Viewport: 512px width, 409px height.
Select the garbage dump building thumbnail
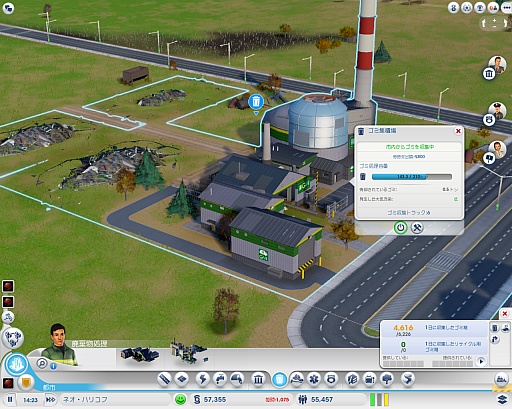coord(139,354)
